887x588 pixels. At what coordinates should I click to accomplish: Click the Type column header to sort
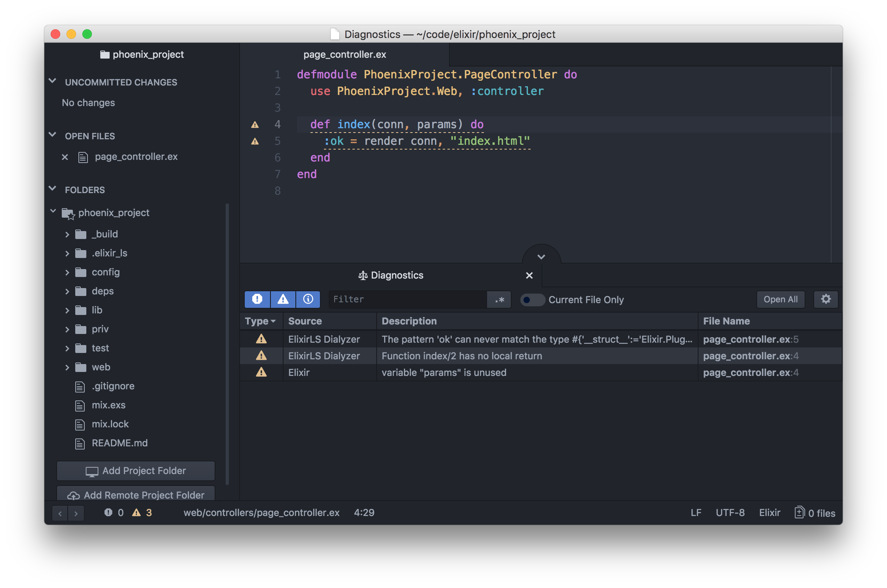(x=259, y=321)
